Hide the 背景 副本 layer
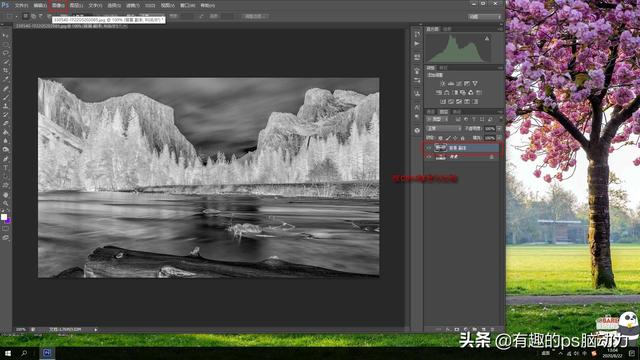The image size is (640, 360). coord(428,148)
